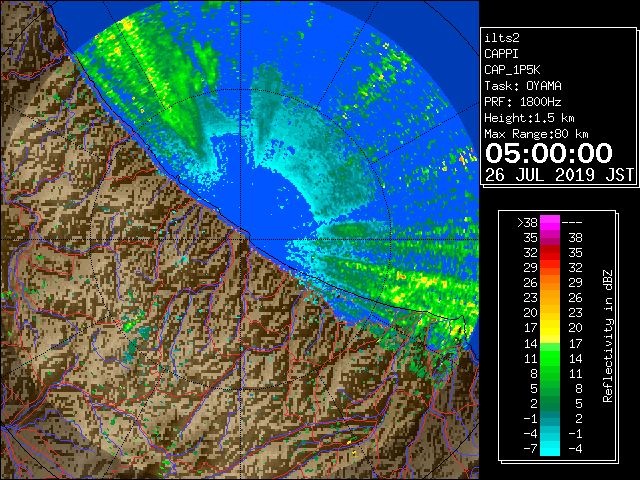The height and width of the screenshot is (480, 640).
Task: Click the '26 JUL 2019 JST' date
Action: click(559, 175)
